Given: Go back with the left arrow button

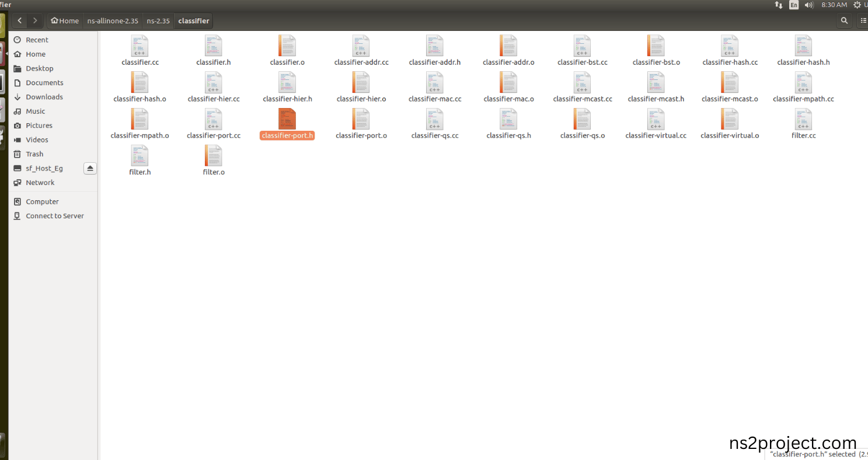Looking at the screenshot, I should [x=20, y=20].
